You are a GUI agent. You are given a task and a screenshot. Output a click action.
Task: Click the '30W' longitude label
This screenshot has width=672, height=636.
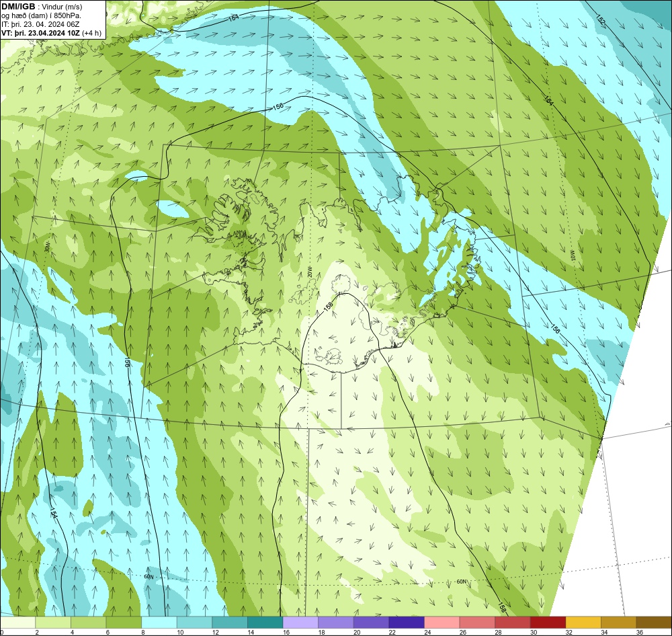(x=47, y=248)
